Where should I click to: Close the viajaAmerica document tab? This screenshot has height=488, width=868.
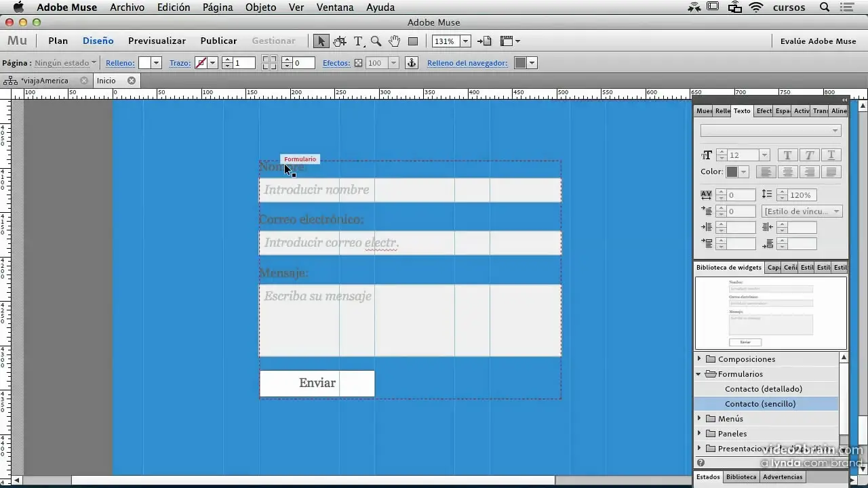84,81
